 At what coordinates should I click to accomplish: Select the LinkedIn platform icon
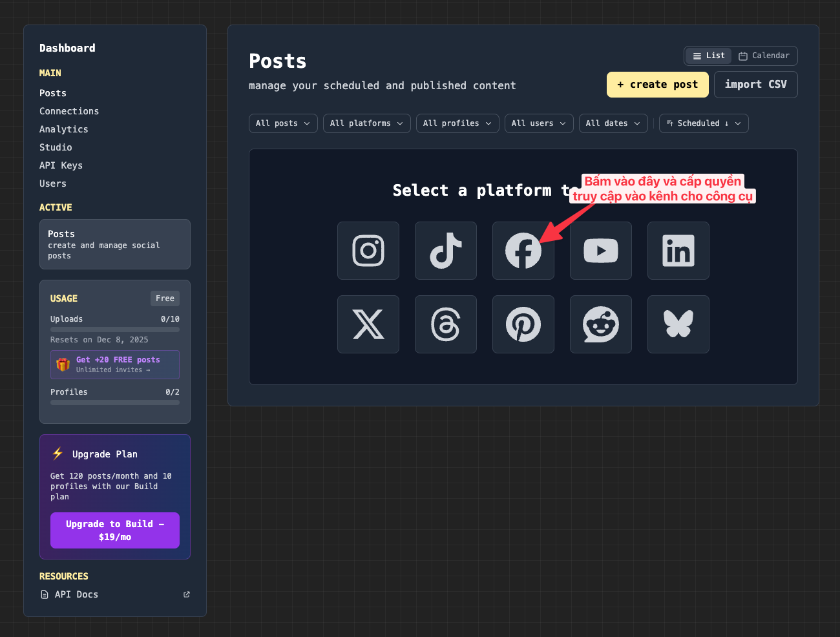click(x=678, y=251)
